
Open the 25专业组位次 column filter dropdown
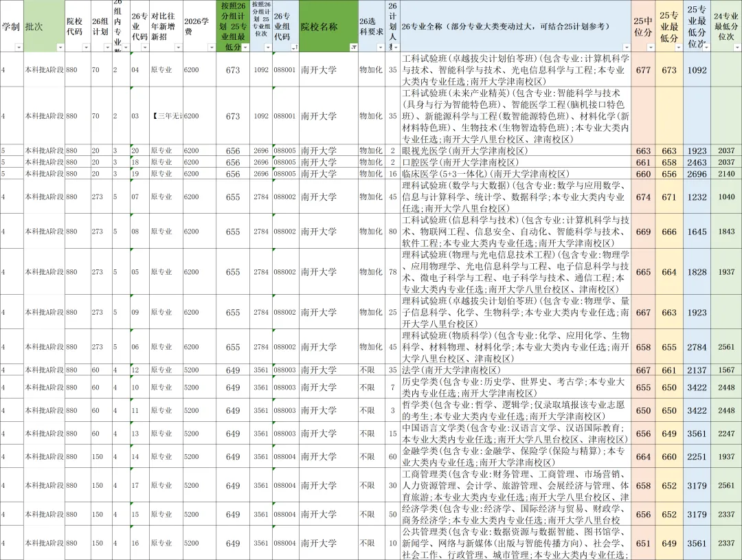pos(268,47)
